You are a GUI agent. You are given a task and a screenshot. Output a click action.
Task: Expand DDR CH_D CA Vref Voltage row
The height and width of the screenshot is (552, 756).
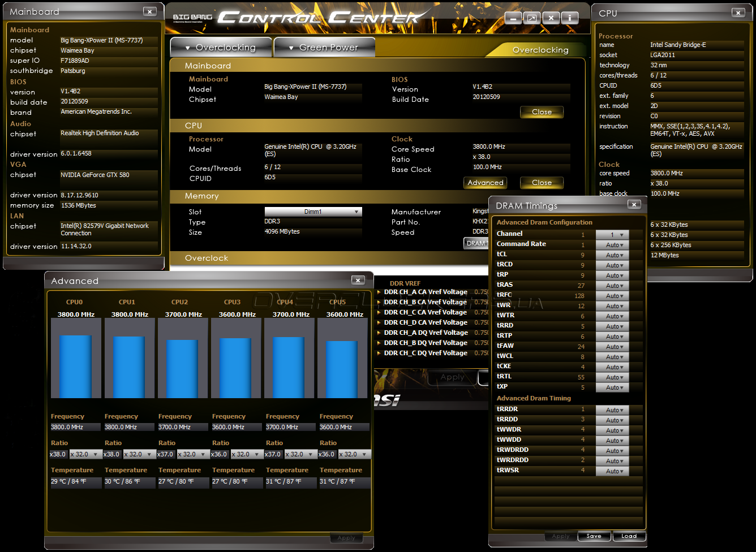[379, 323]
